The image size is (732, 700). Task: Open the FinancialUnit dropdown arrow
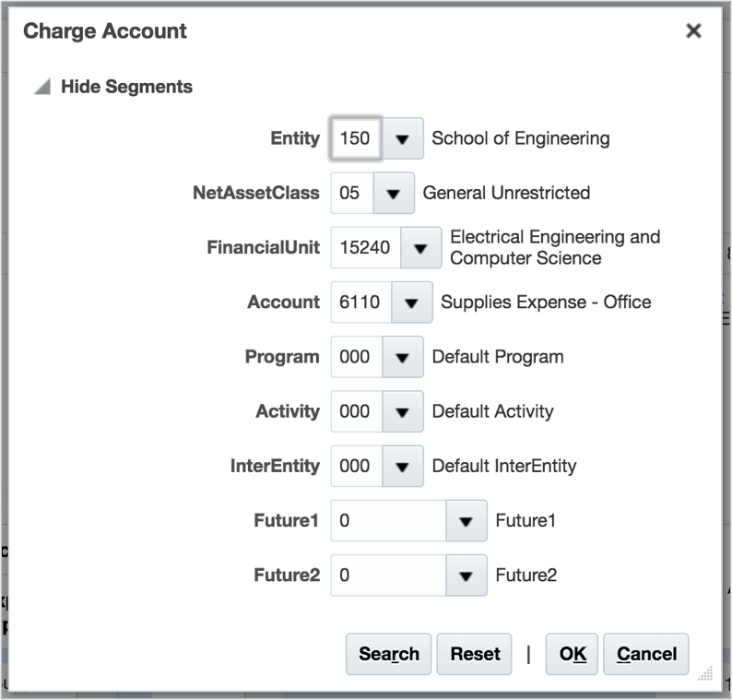421,248
